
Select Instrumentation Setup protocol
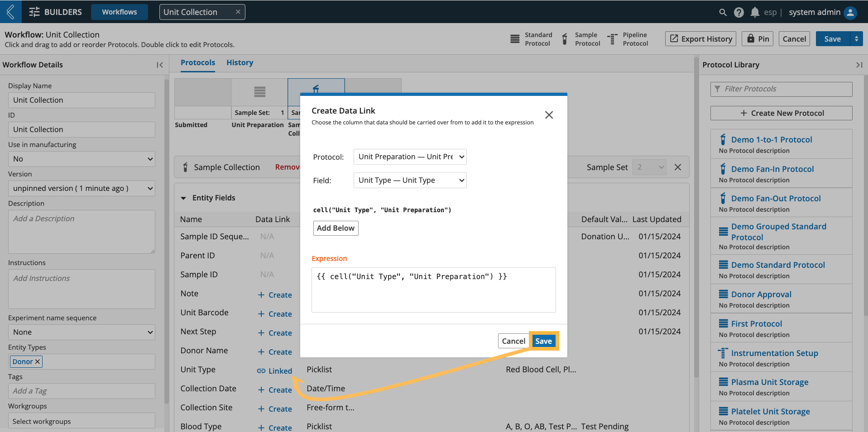pos(774,353)
